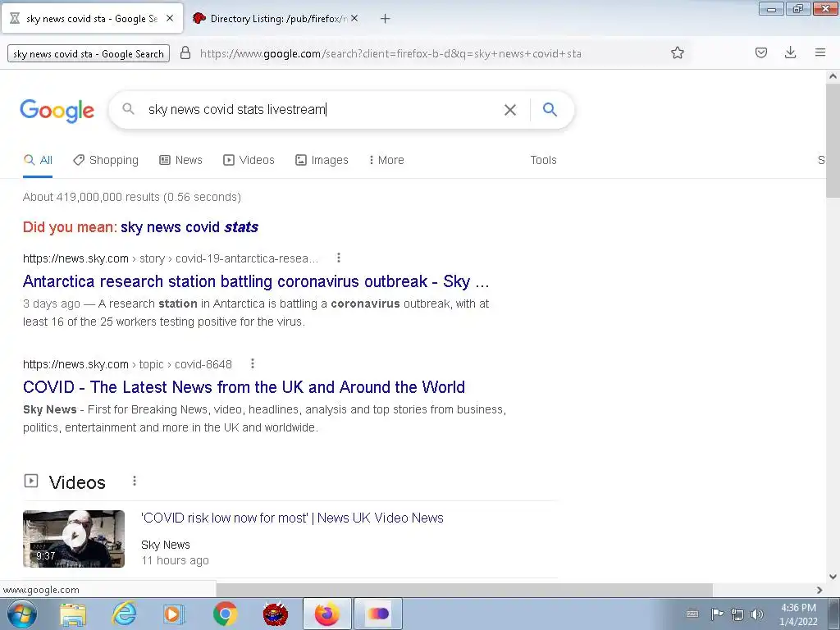The width and height of the screenshot is (840, 630).
Task: Click the news.sky.com story URL breadcrumb
Action: pyautogui.click(x=171, y=258)
